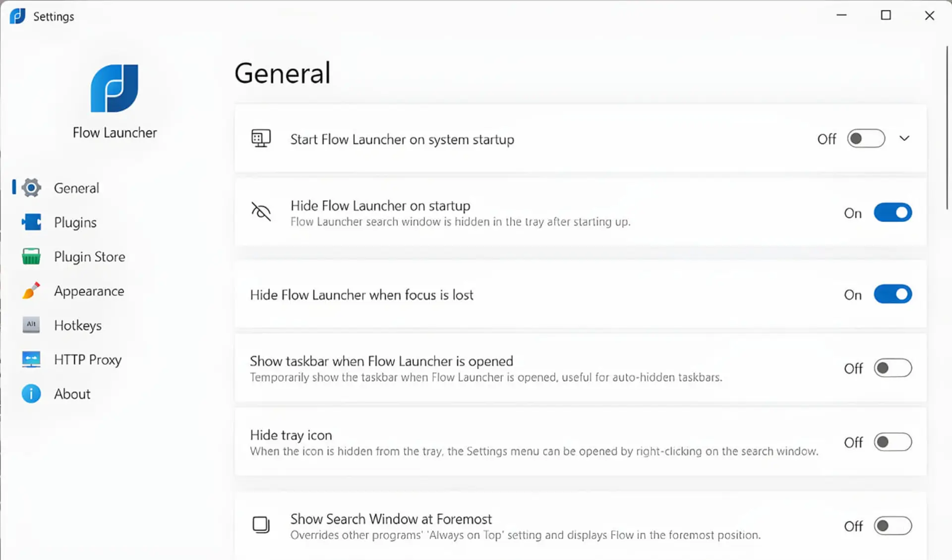Click the General page heading
This screenshot has width=952, height=560.
pos(282,73)
